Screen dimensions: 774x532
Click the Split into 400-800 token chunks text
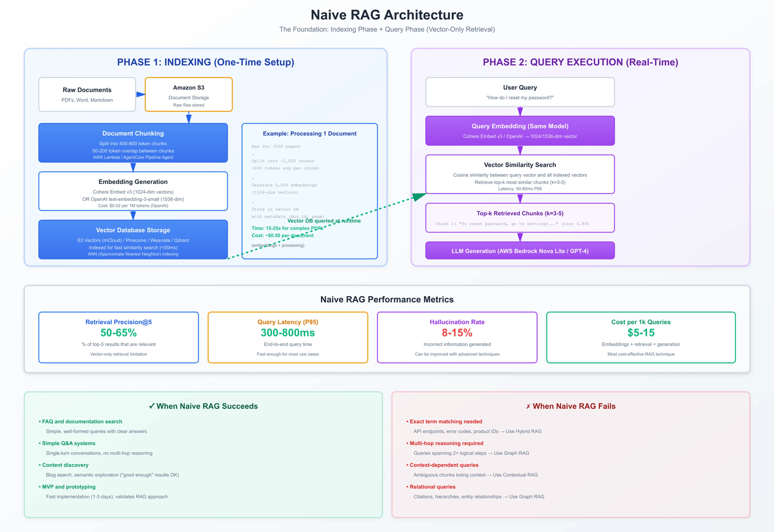(x=133, y=144)
